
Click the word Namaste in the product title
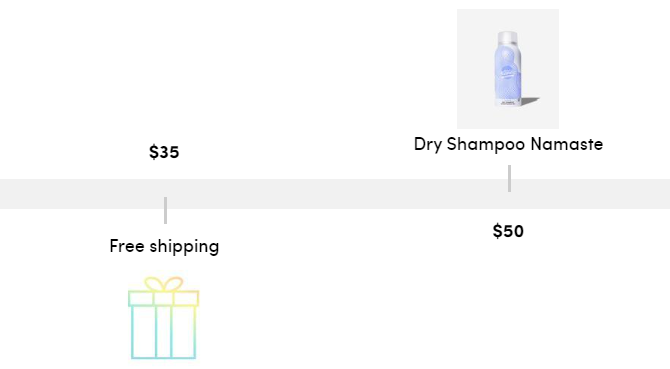567,144
